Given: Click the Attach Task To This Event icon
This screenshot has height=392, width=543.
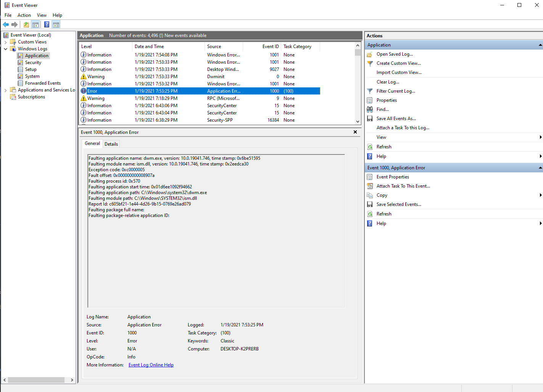Looking at the screenshot, I should click(x=370, y=186).
